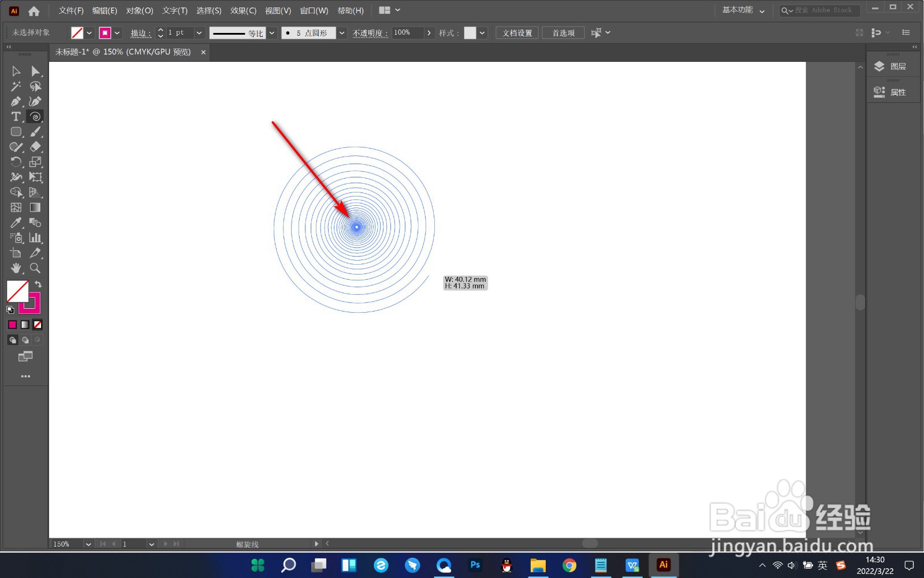
Task: Select the Rounded Rectangle tool
Action: 16,132
